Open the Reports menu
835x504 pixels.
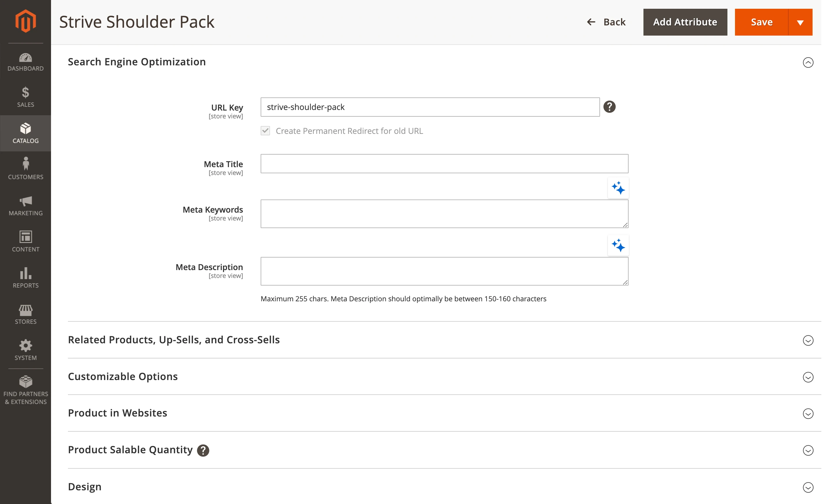click(x=25, y=278)
